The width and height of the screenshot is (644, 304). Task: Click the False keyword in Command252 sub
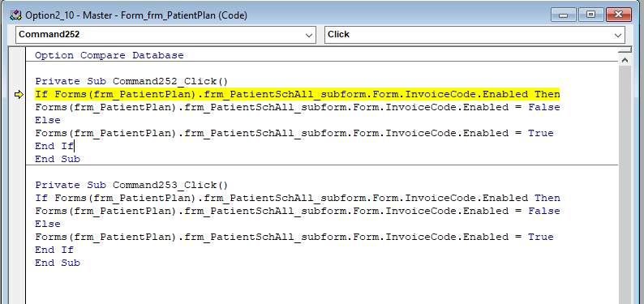pos(544,107)
